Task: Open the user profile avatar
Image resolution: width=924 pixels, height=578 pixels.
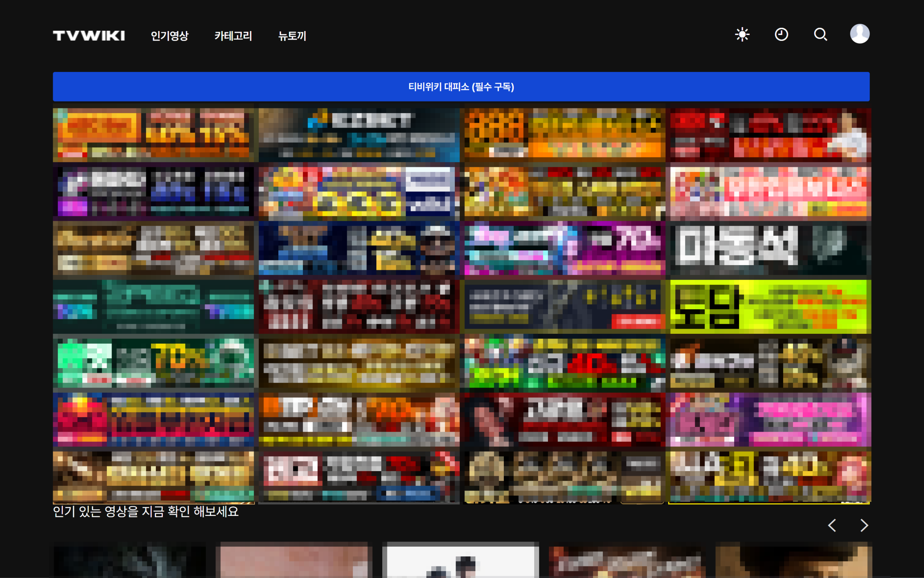Action: tap(859, 34)
